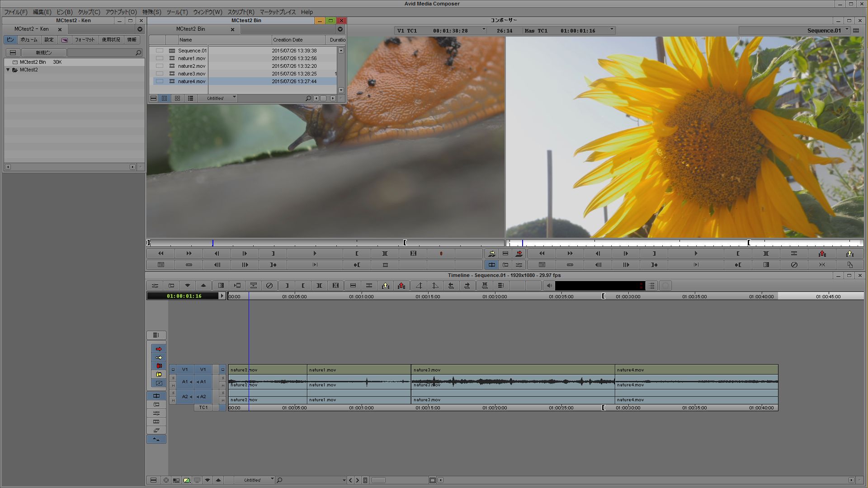Click Mark Clip in the source monitor
Image resolution: width=868 pixels, height=488 pixels.
click(x=385, y=253)
